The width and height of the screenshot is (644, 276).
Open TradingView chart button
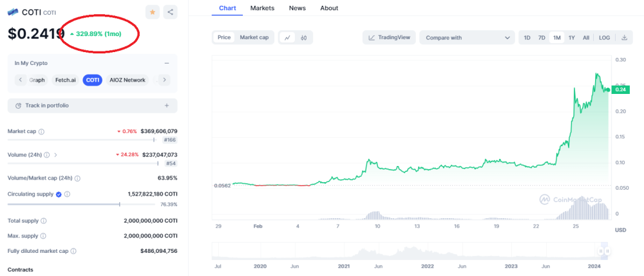389,38
